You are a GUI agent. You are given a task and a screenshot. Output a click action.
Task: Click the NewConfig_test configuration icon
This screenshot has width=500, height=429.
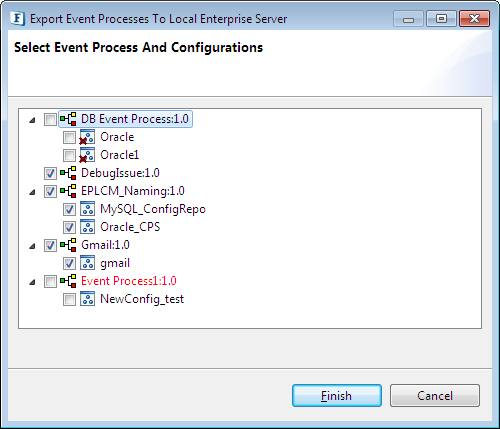pos(87,299)
